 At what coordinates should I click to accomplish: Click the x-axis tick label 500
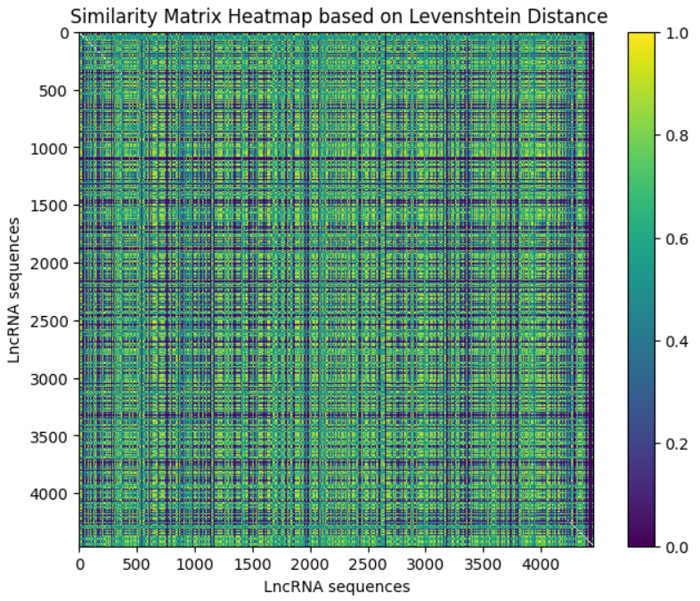tap(136, 564)
